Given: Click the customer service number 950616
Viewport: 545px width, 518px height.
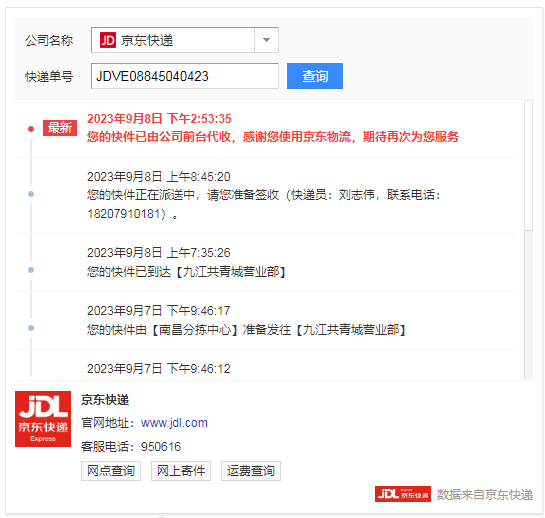Looking at the screenshot, I should [161, 446].
